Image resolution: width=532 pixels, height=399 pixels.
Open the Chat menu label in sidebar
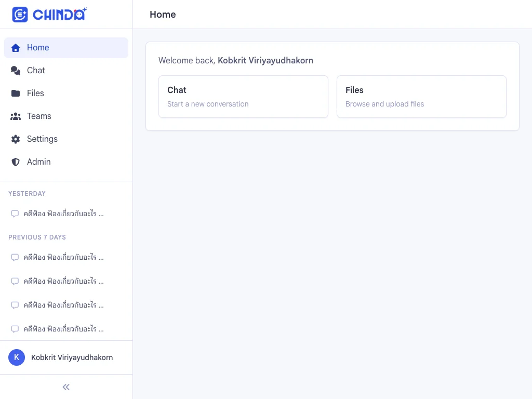tap(36, 70)
